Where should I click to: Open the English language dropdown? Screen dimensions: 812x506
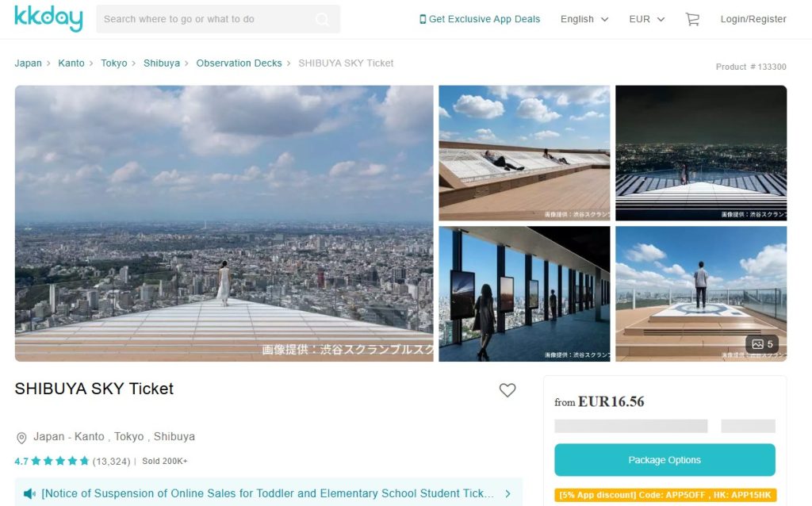point(584,19)
